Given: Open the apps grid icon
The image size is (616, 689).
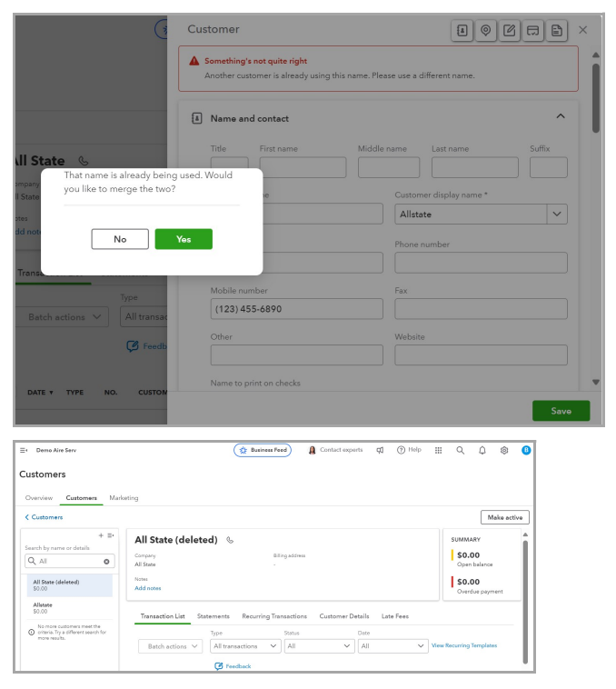Looking at the screenshot, I should 438,450.
